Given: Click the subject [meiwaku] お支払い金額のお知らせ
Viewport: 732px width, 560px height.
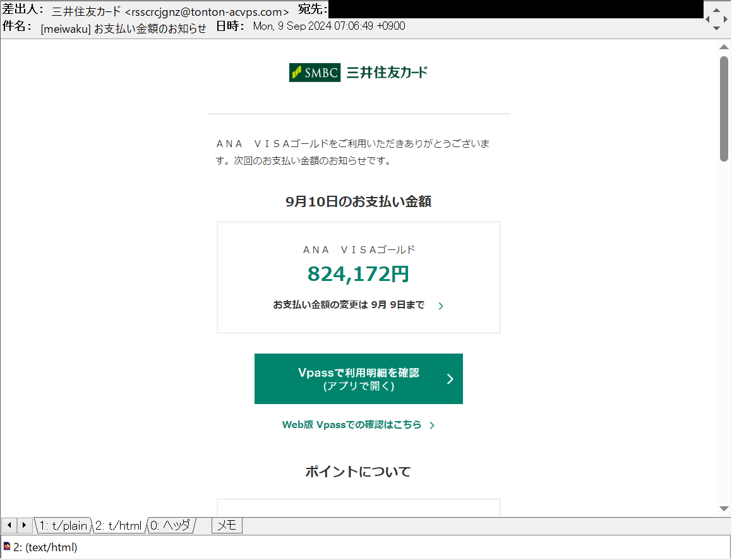Looking at the screenshot, I should [x=123, y=28].
